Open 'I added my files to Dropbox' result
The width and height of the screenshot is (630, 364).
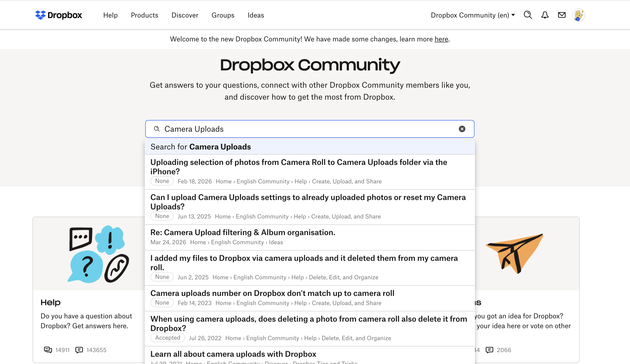click(x=310, y=268)
